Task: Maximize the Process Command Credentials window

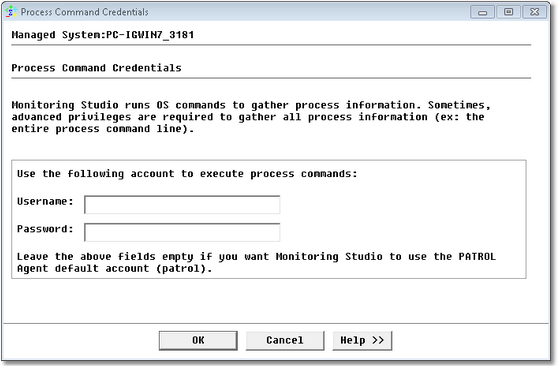Action: [509, 12]
